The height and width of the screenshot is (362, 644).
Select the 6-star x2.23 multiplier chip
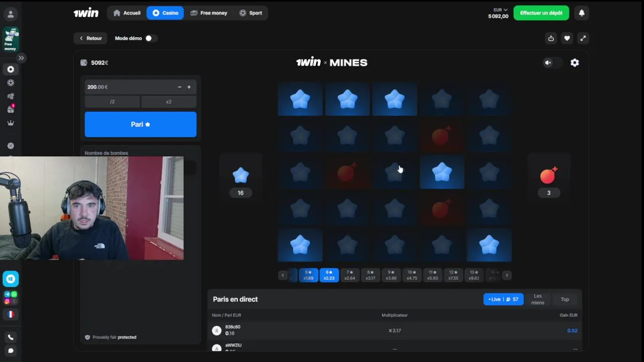[329, 275]
